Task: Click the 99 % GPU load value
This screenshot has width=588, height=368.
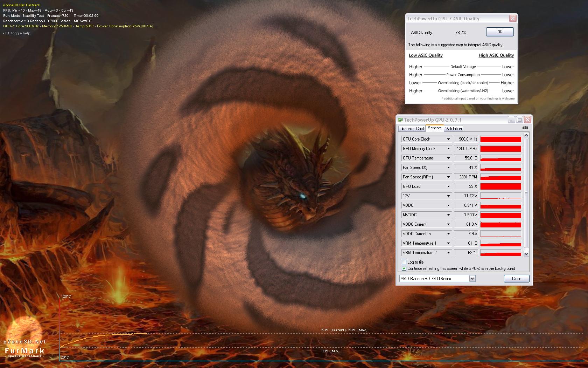Action: point(466,186)
